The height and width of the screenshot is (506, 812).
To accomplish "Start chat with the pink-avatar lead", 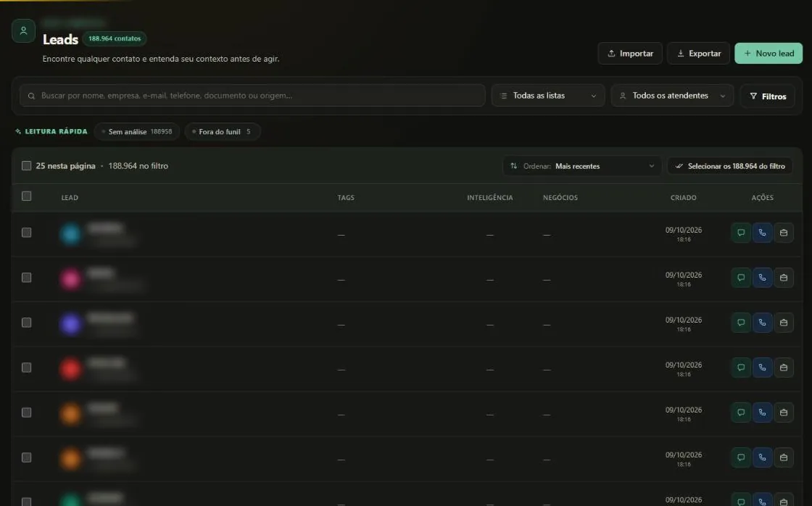I will click(x=741, y=278).
